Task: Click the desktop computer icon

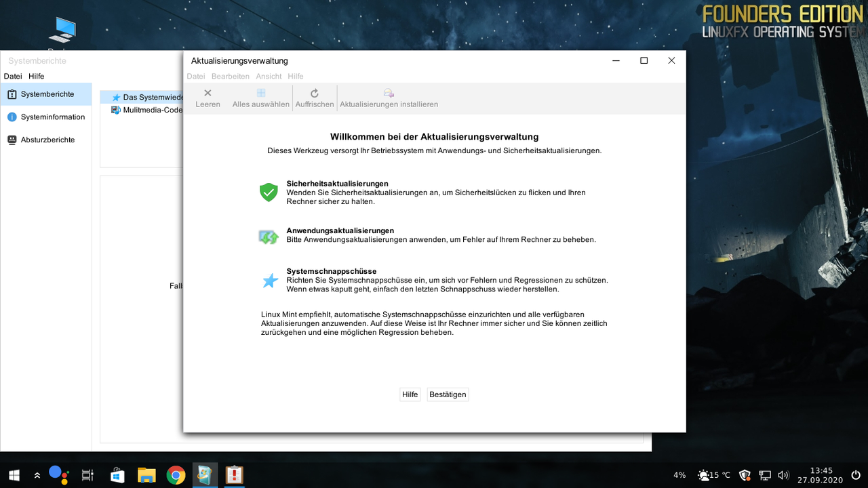Action: point(62,30)
